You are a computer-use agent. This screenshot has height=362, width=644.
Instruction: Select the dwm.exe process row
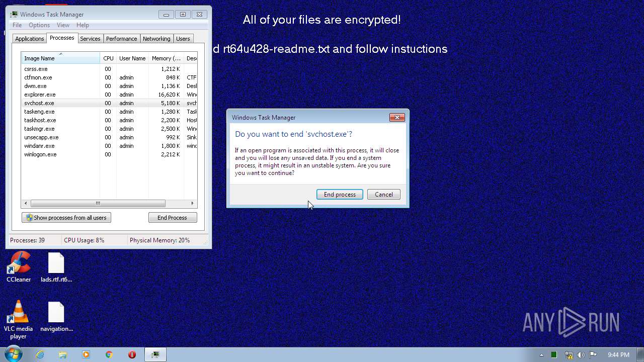click(x=109, y=86)
